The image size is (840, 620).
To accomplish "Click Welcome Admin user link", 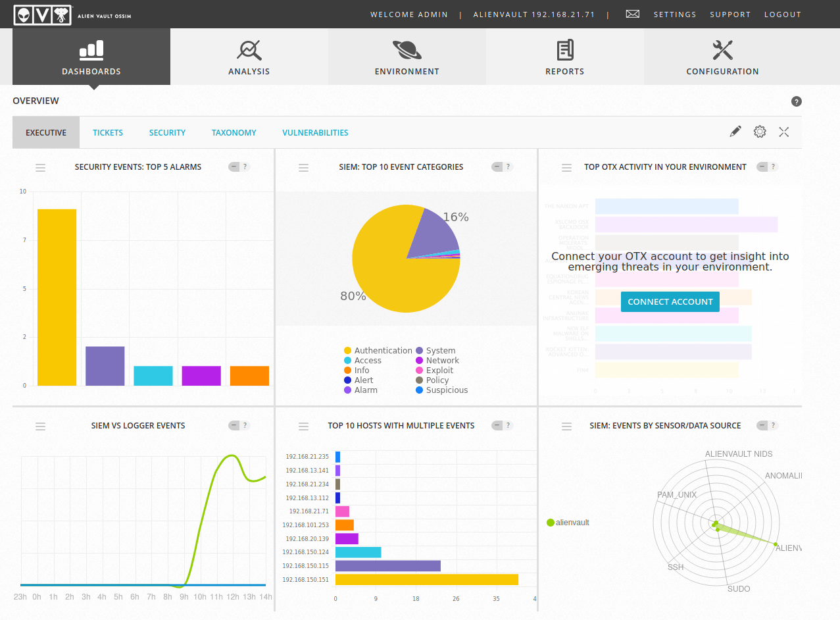I will click(x=409, y=14).
